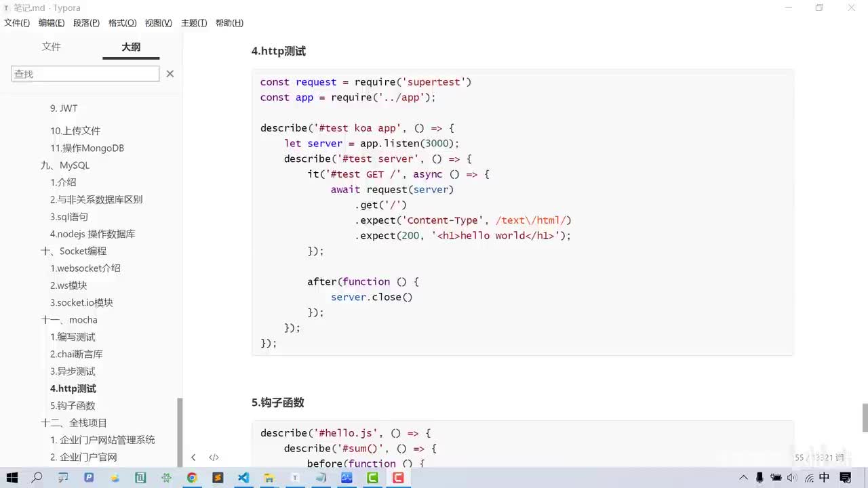The width and height of the screenshot is (868, 488).
Task: Click the outline sidebar scrollbar thumb
Action: tap(180, 432)
